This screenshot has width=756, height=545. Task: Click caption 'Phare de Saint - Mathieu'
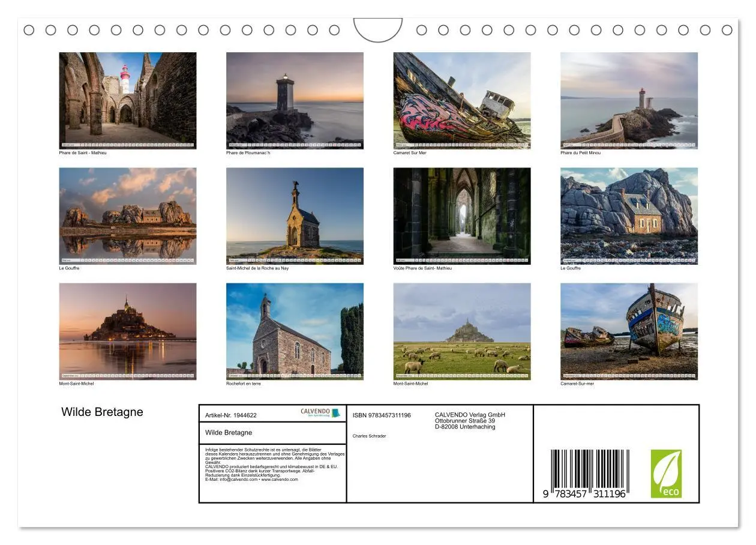83,153
